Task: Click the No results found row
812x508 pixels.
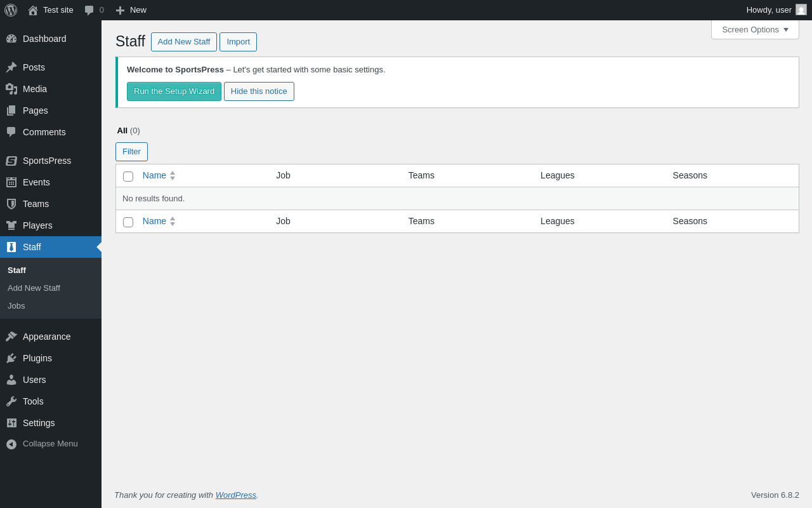Action: [x=457, y=199]
